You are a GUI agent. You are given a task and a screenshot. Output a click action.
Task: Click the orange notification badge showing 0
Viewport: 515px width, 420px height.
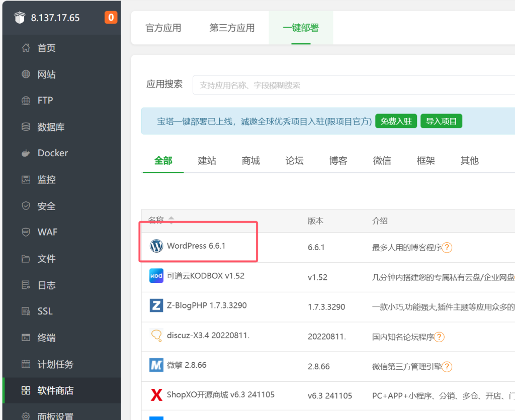[111, 18]
